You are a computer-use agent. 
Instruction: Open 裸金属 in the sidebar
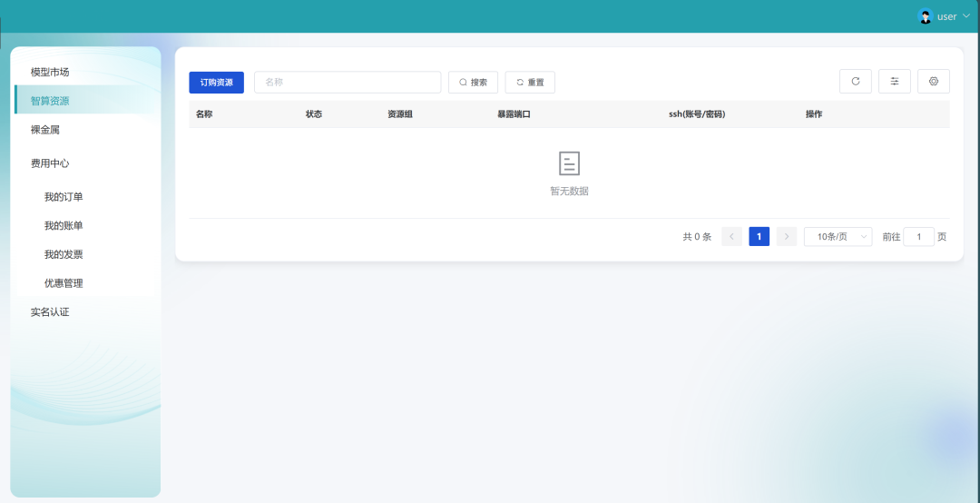45,130
